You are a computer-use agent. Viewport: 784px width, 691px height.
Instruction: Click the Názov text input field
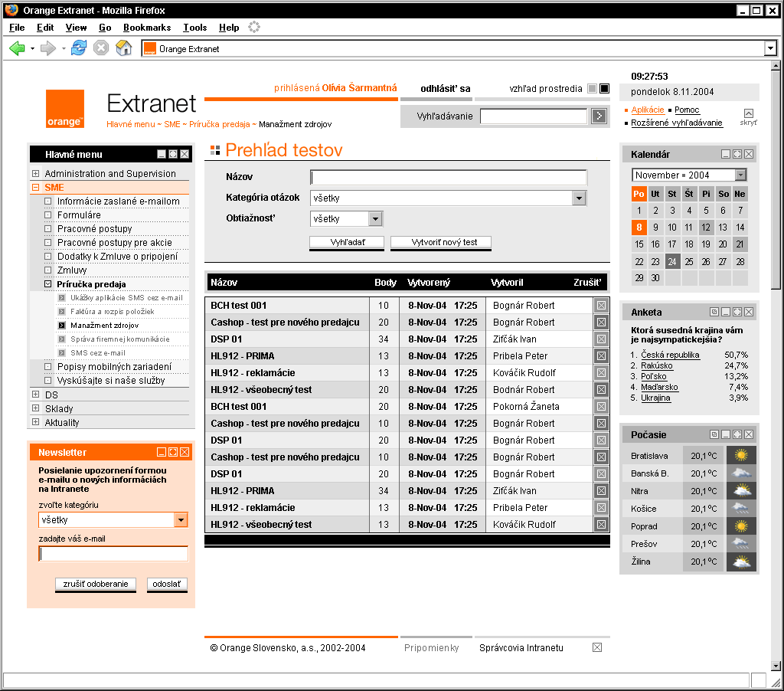point(449,177)
